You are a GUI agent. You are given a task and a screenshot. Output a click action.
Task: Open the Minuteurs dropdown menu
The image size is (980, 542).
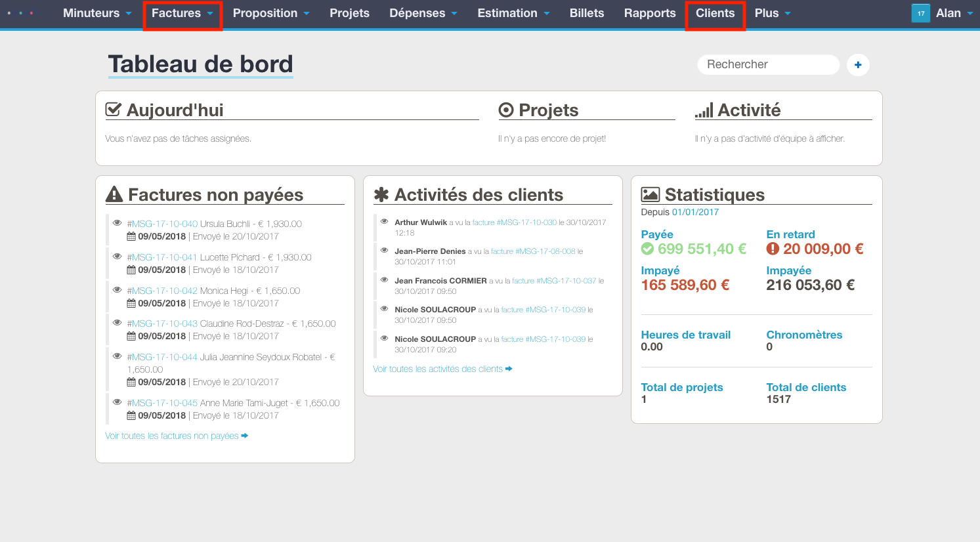(97, 13)
